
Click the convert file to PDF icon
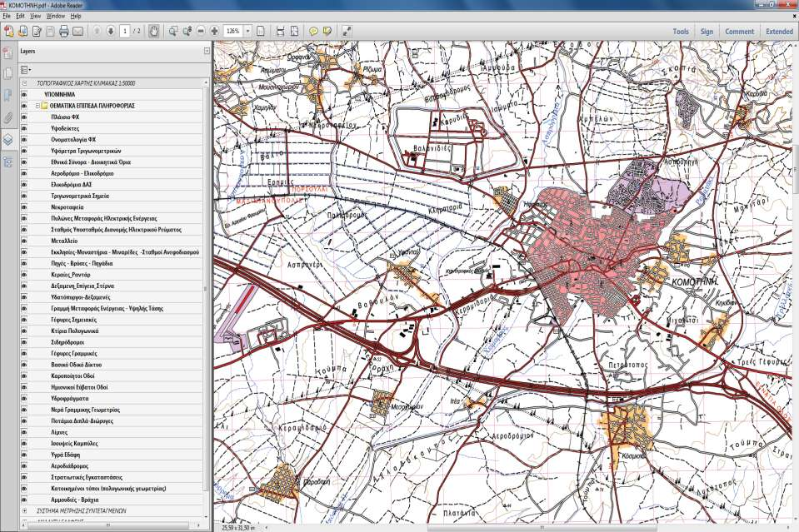click(23, 32)
